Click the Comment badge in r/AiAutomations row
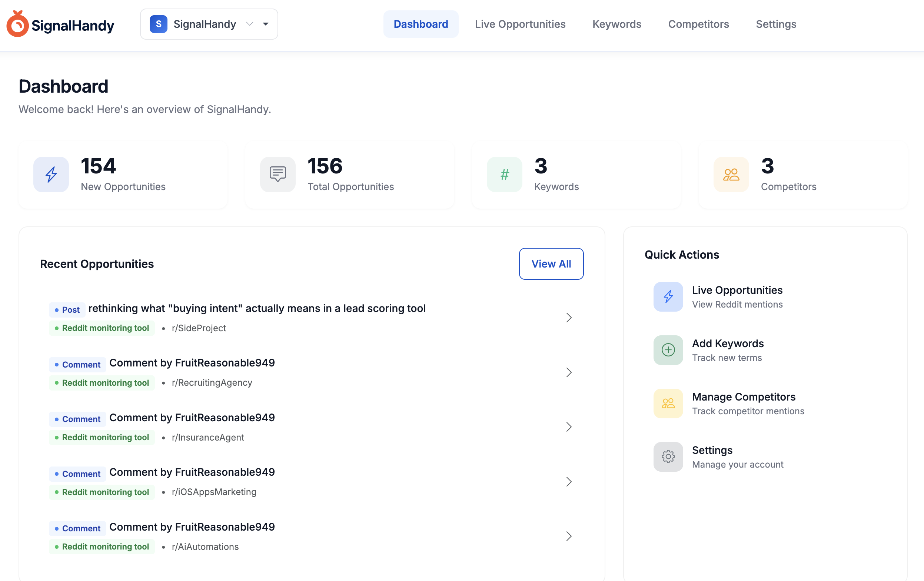The height and width of the screenshot is (581, 924). (77, 528)
